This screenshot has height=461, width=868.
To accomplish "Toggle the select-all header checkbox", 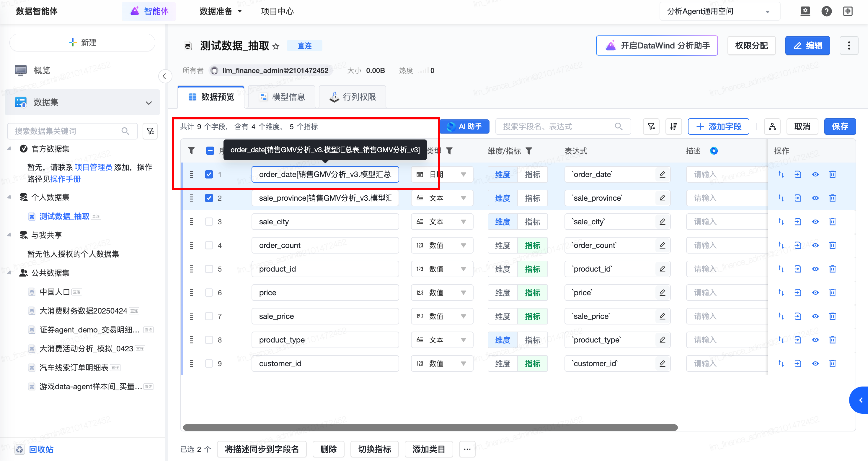I will [x=210, y=151].
